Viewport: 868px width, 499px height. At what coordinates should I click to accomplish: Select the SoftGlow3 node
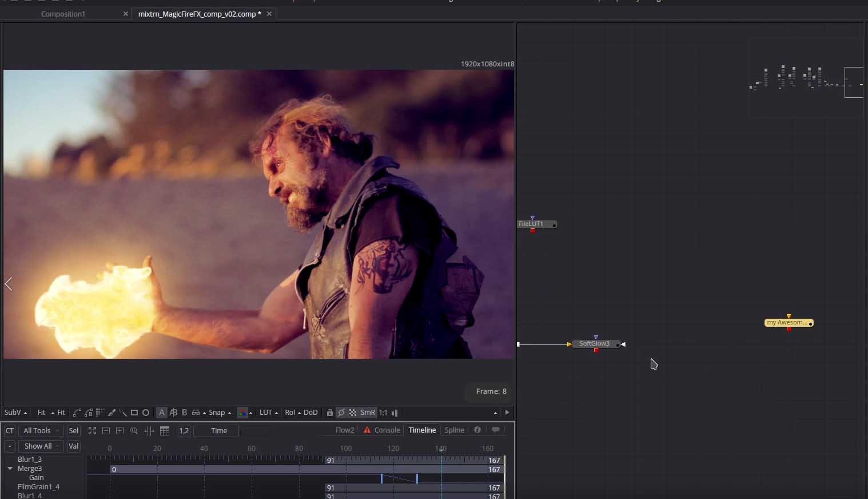pyautogui.click(x=595, y=344)
